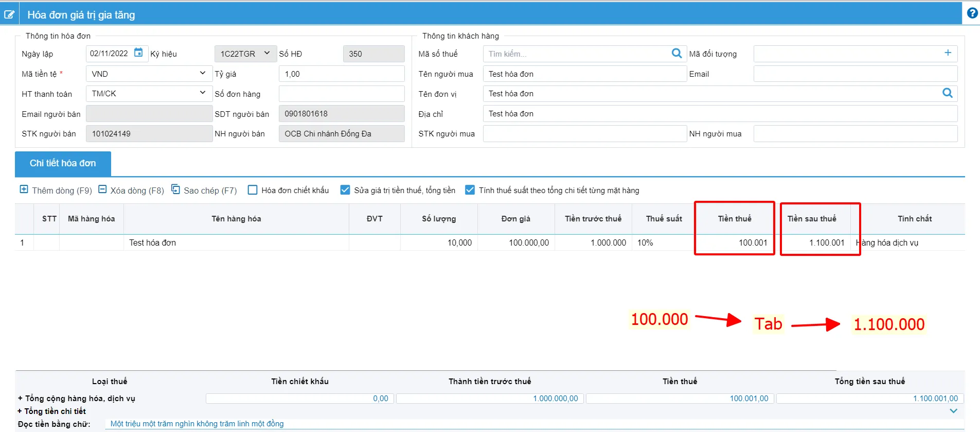Click the Số lượng cell 10,000
The height and width of the screenshot is (432, 980).
(x=439, y=243)
